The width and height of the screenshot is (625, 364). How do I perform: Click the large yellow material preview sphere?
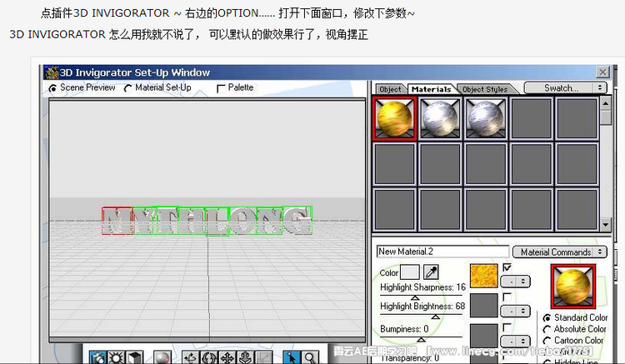[572, 286]
